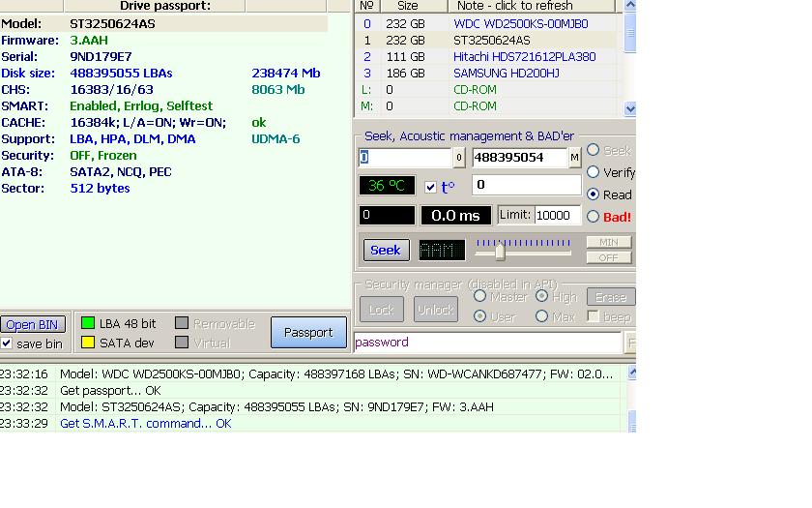The image size is (812, 508).
Task: Click drive list scroll up arrow
Action: pos(630,5)
